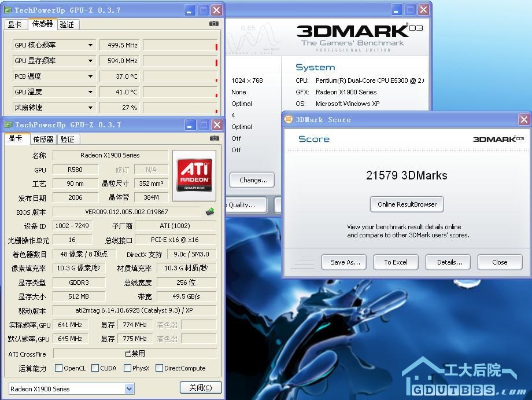Click the 352 mm² die size field
532x400 pixels.
(x=152, y=184)
